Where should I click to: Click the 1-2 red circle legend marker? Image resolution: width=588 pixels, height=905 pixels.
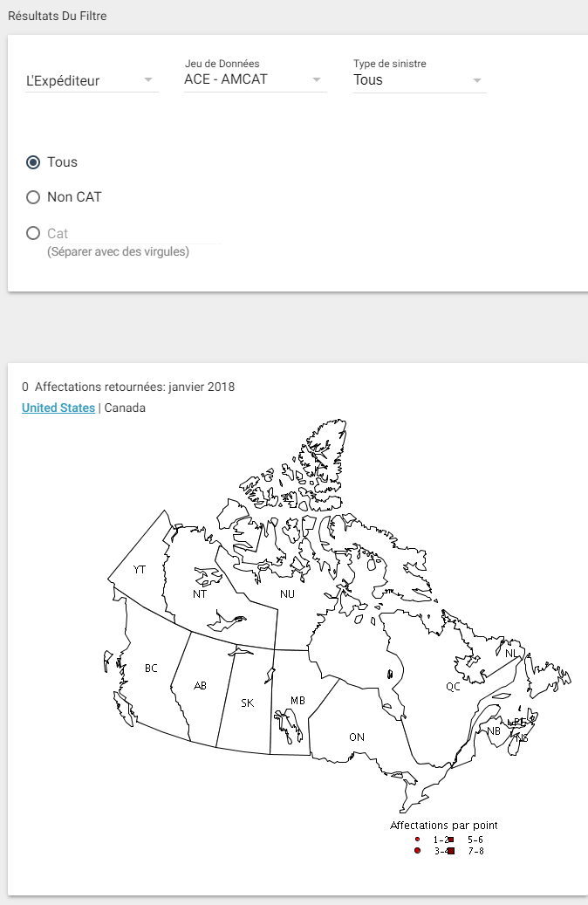[x=417, y=840]
